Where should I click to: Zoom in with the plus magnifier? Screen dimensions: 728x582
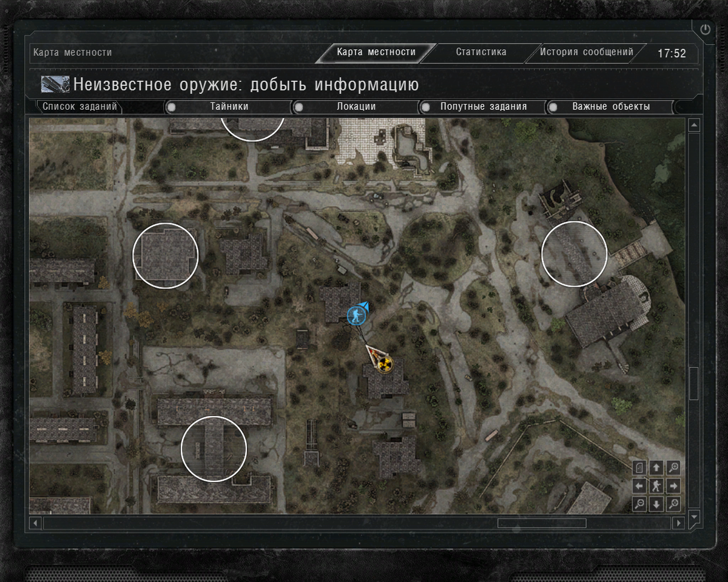(x=673, y=467)
